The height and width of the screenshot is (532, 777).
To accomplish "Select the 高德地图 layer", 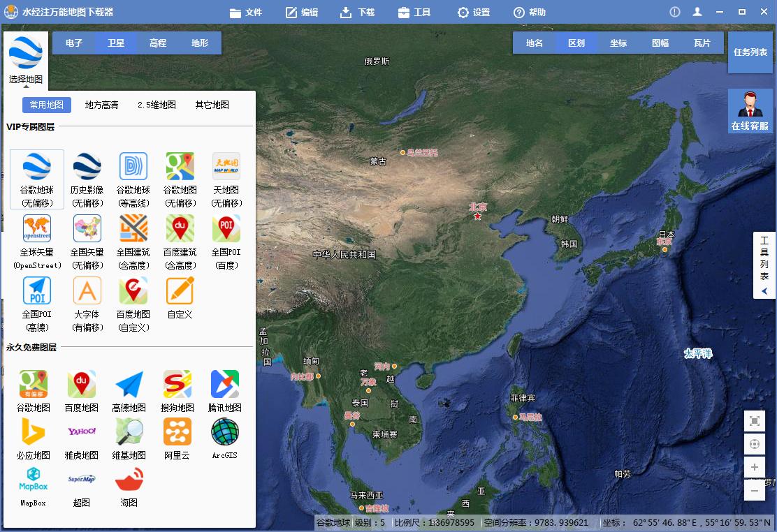I will pyautogui.click(x=129, y=388).
